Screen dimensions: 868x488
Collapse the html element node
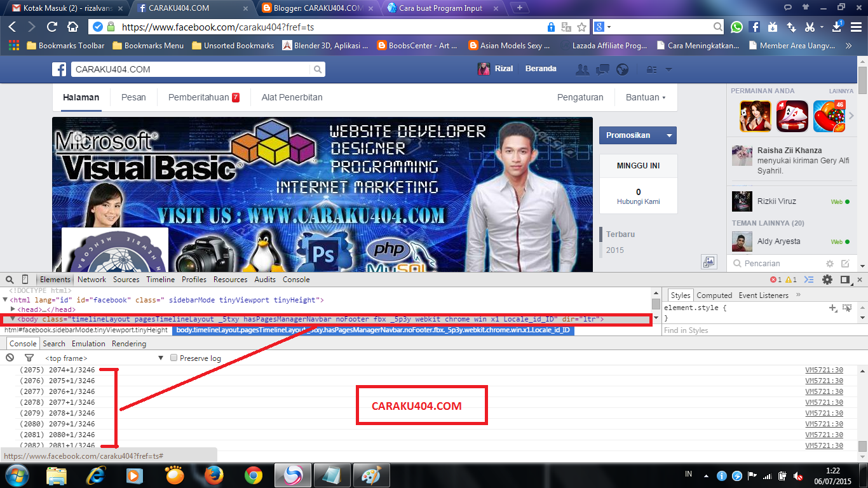(x=5, y=299)
